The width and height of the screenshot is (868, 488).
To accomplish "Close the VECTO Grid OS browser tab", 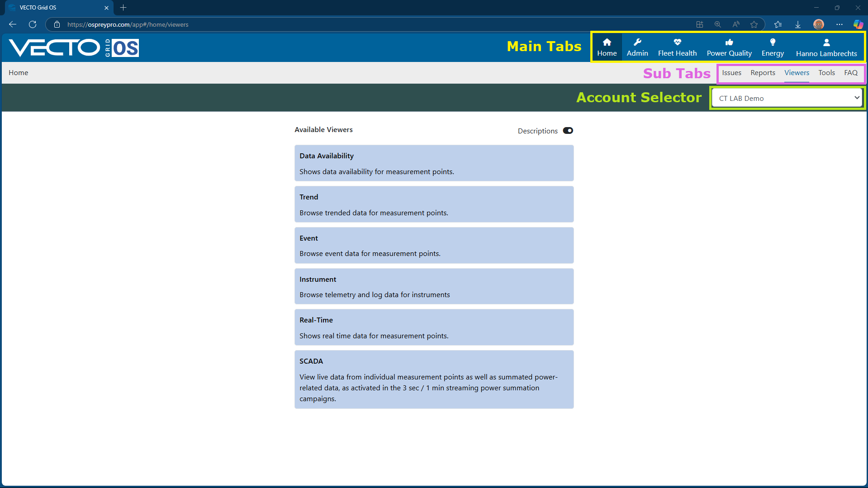I will (x=107, y=8).
